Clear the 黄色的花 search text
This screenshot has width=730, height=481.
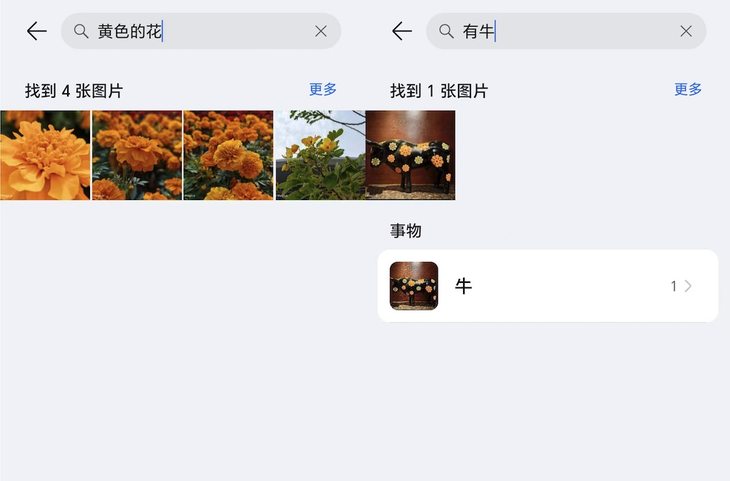pyautogui.click(x=321, y=31)
